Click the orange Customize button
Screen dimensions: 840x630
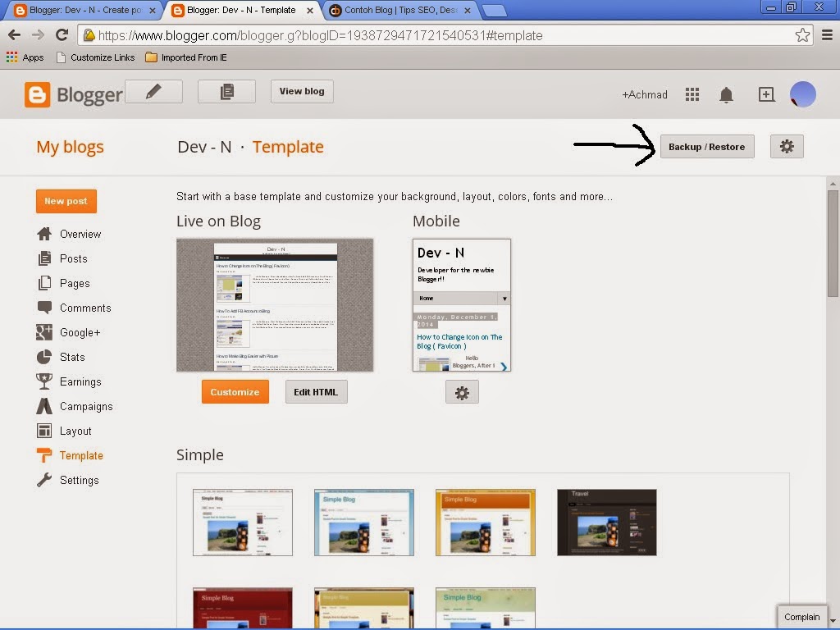235,392
